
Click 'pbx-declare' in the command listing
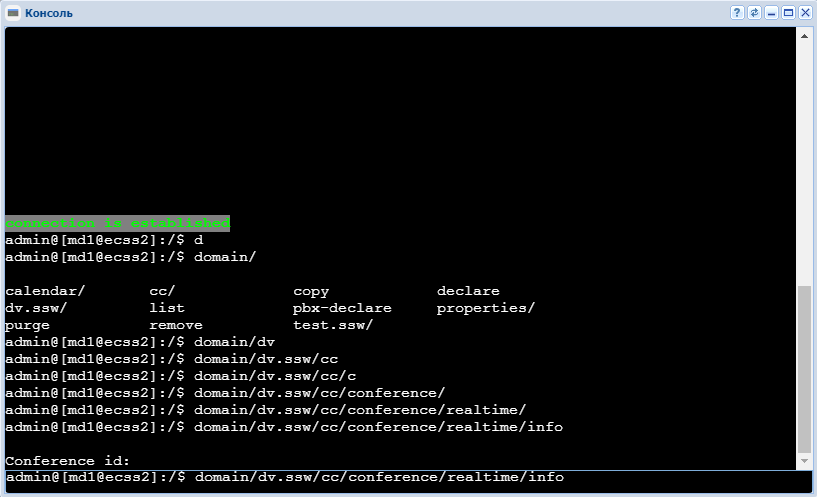pos(342,308)
